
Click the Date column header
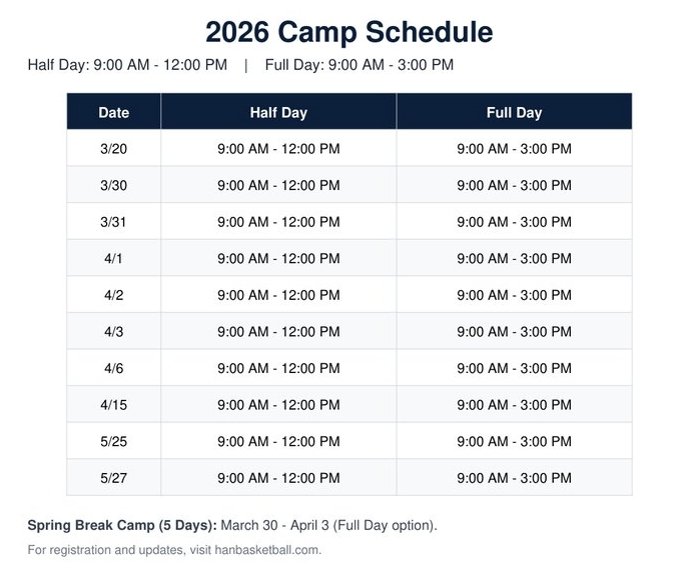click(114, 113)
